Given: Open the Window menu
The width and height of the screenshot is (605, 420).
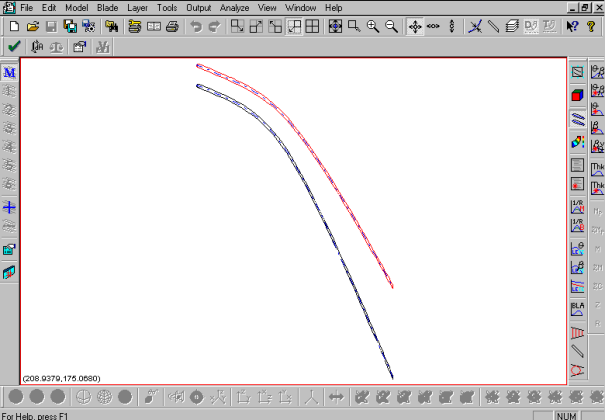Looking at the screenshot, I should tap(301, 8).
